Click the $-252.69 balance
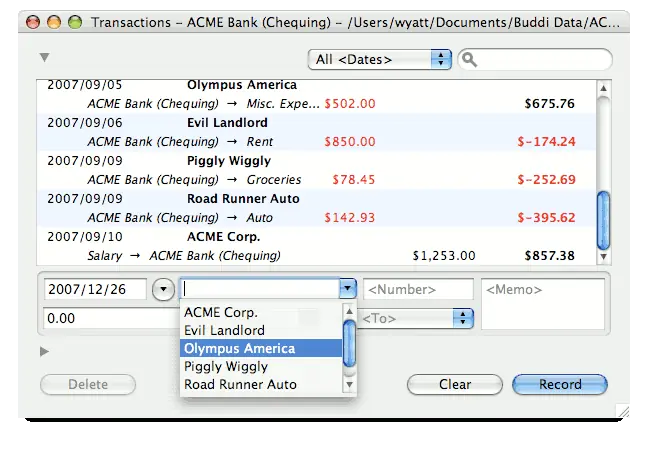This screenshot has width=661, height=452. click(546, 180)
